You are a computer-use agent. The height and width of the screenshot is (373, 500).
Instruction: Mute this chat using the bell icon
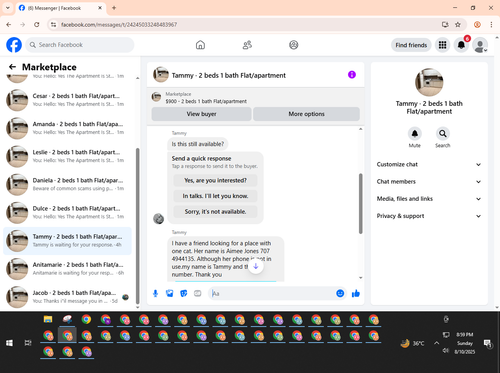[x=415, y=134]
